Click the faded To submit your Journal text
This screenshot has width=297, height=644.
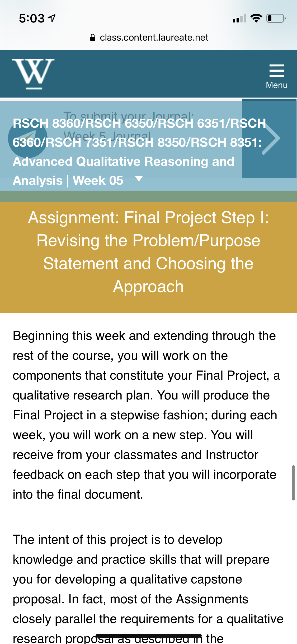pos(129,116)
